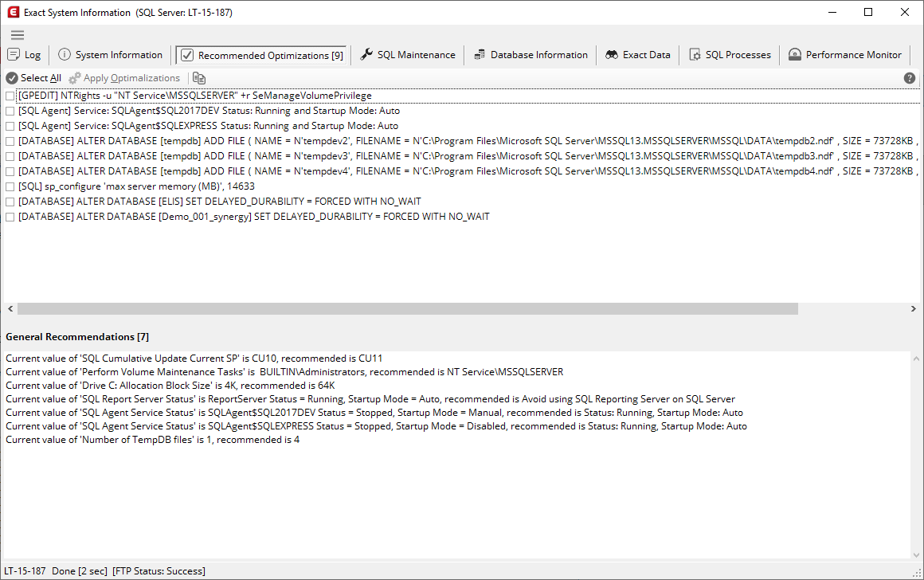
Task: Click the Select All button
Action: point(33,77)
